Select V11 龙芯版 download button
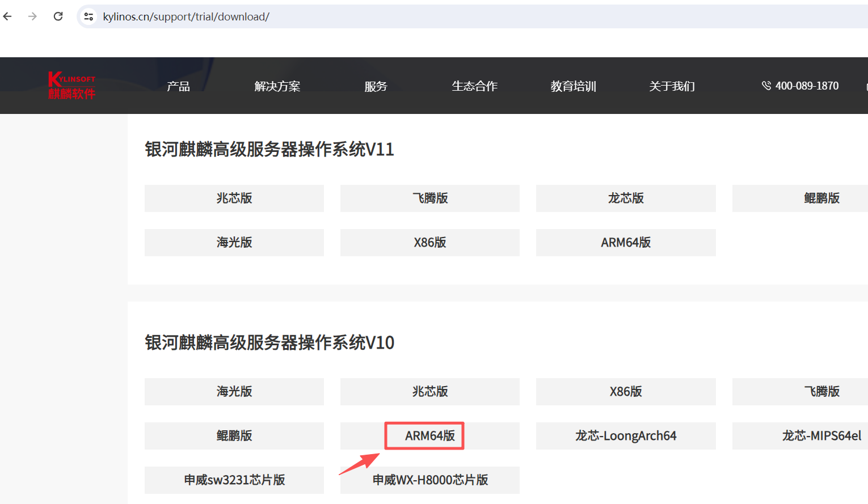868x504 pixels. (626, 198)
